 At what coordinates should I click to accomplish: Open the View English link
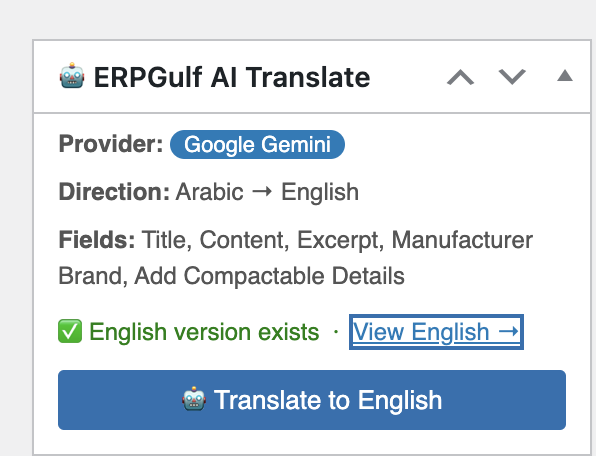[436, 332]
